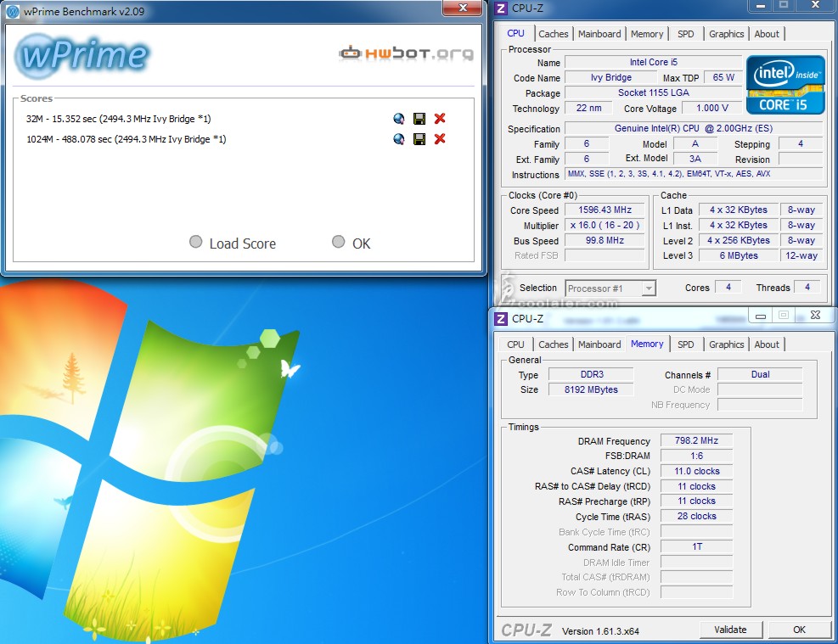
Task: Open Graphics tab in lower CPU-Z window
Action: [726, 344]
